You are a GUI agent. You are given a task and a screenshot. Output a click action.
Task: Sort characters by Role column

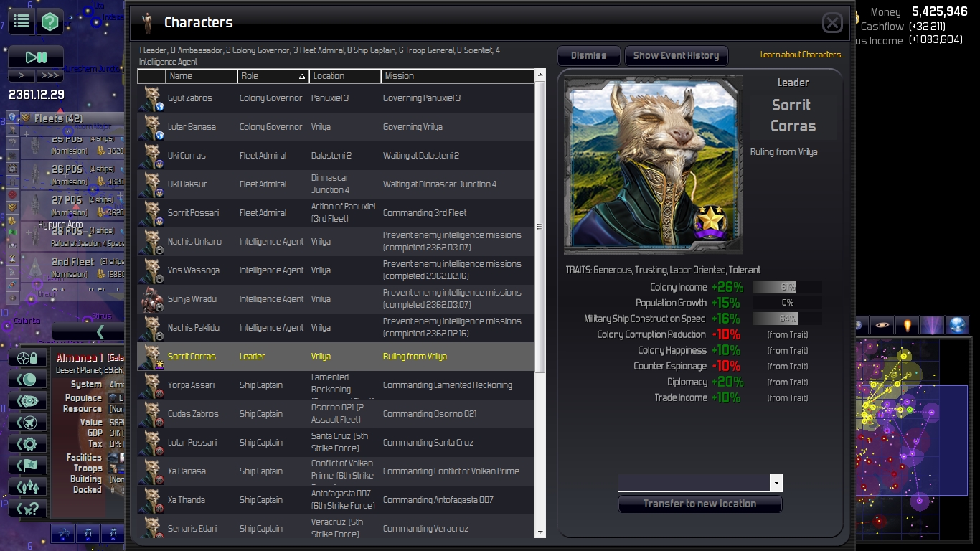pos(273,76)
